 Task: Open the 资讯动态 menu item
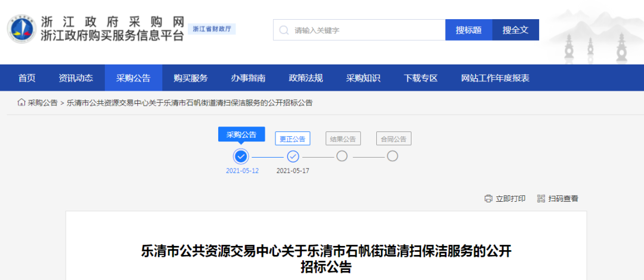pyautogui.click(x=76, y=78)
